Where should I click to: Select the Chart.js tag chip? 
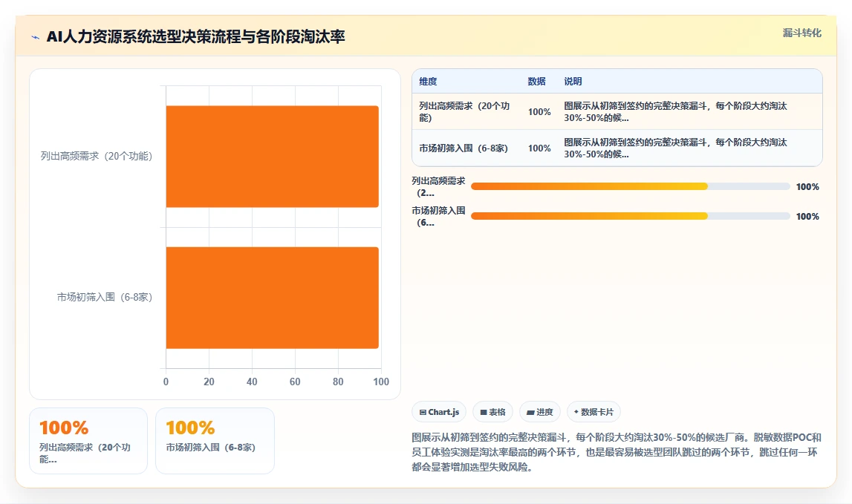point(439,412)
